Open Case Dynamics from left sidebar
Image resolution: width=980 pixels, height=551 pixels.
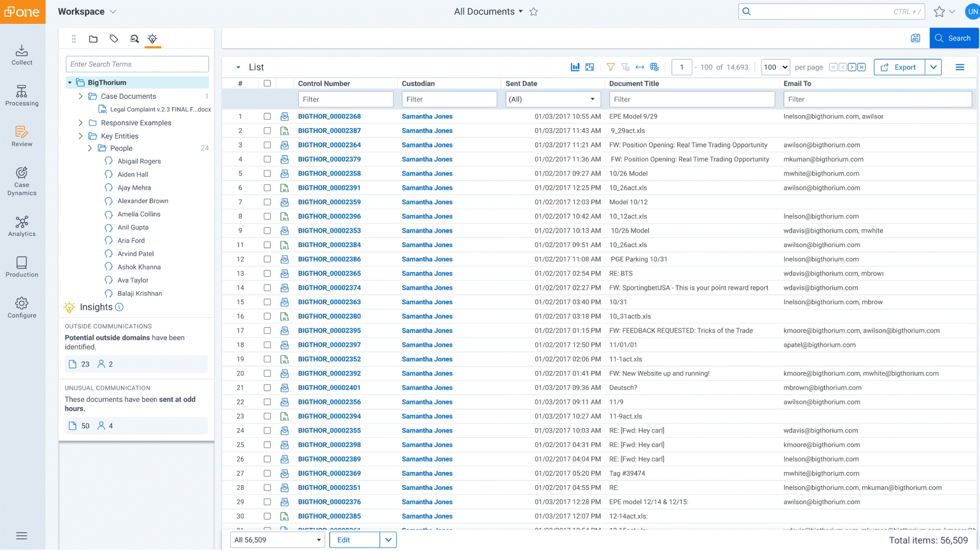(21, 181)
